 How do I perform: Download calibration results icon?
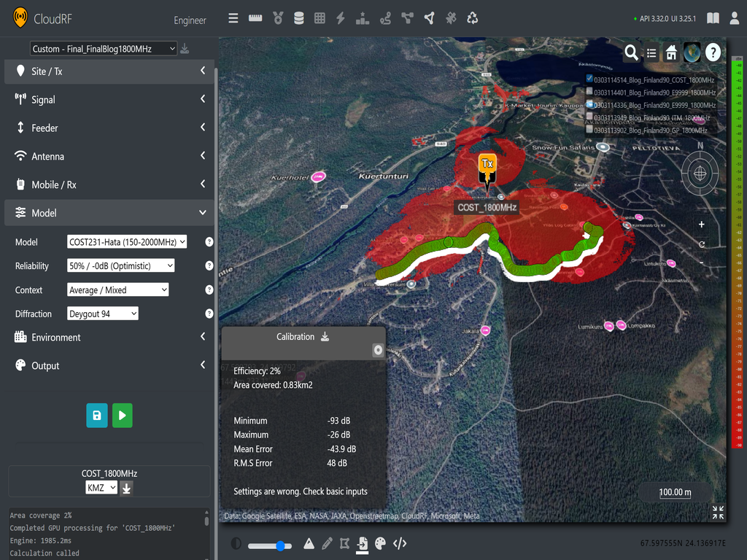point(325,337)
